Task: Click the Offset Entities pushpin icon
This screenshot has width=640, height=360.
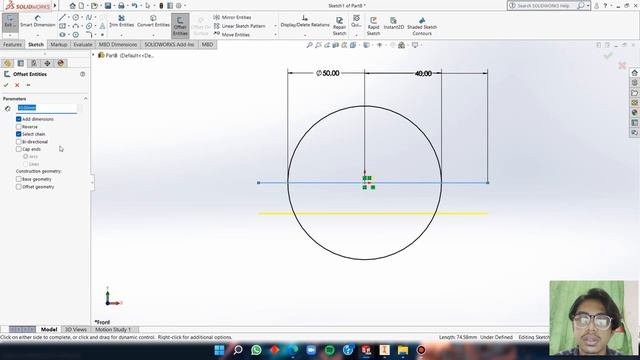Action: [28, 85]
